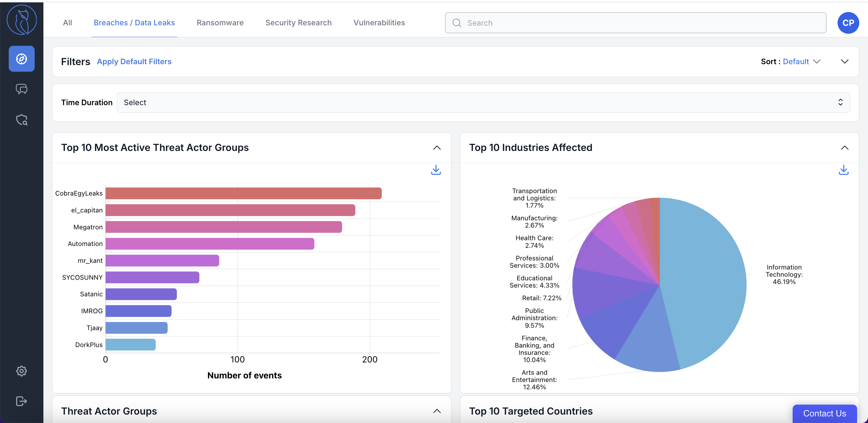Click the magnifier search icon
The height and width of the screenshot is (423, 868).
point(457,23)
